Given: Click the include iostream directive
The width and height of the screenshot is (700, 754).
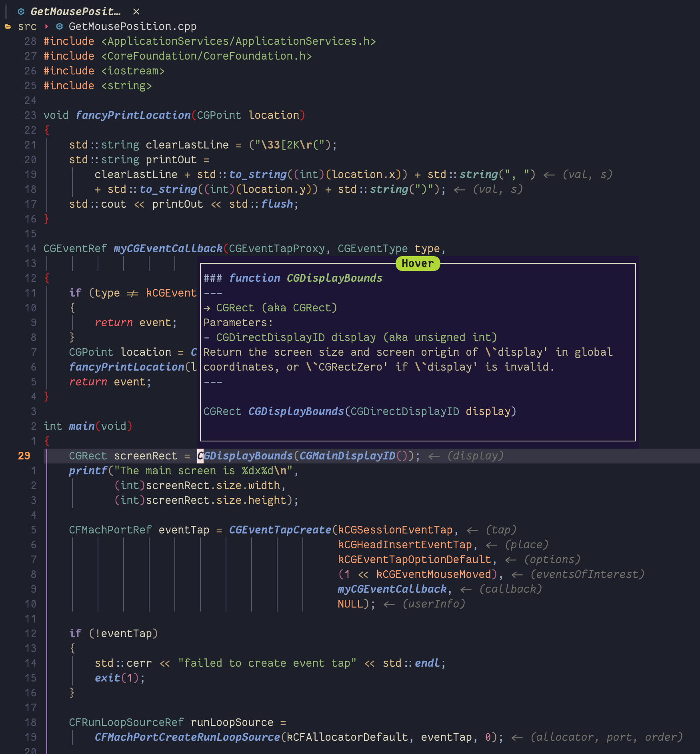Looking at the screenshot, I should 103,70.
